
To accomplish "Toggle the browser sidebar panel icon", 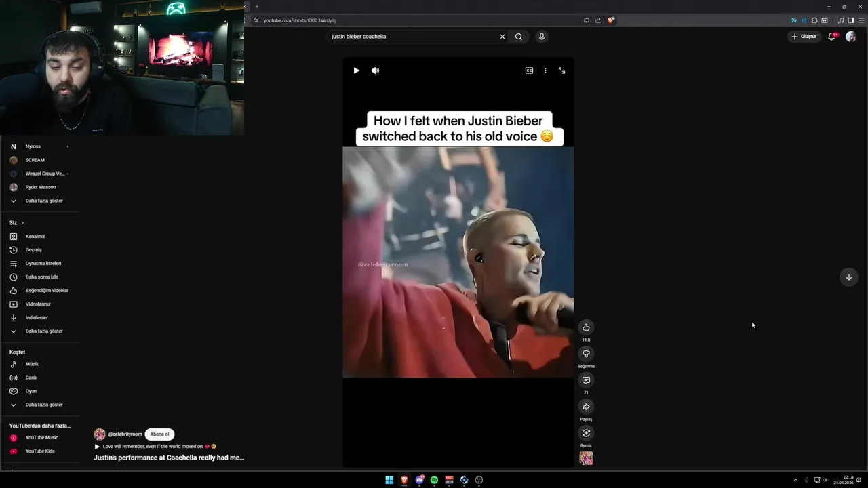I will click(x=851, y=20).
